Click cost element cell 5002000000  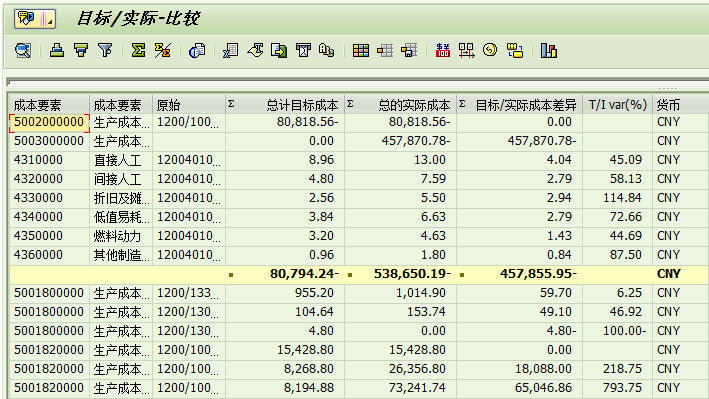49,123
